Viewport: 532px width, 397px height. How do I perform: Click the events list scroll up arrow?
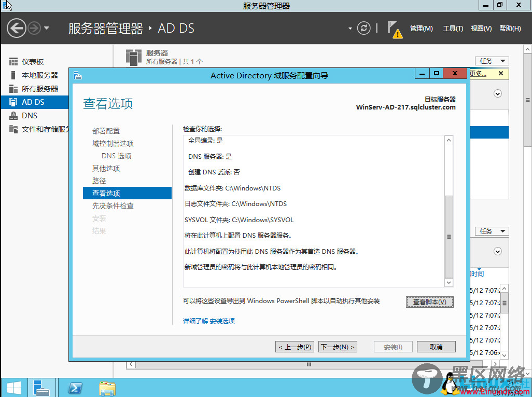pyautogui.click(x=505, y=289)
